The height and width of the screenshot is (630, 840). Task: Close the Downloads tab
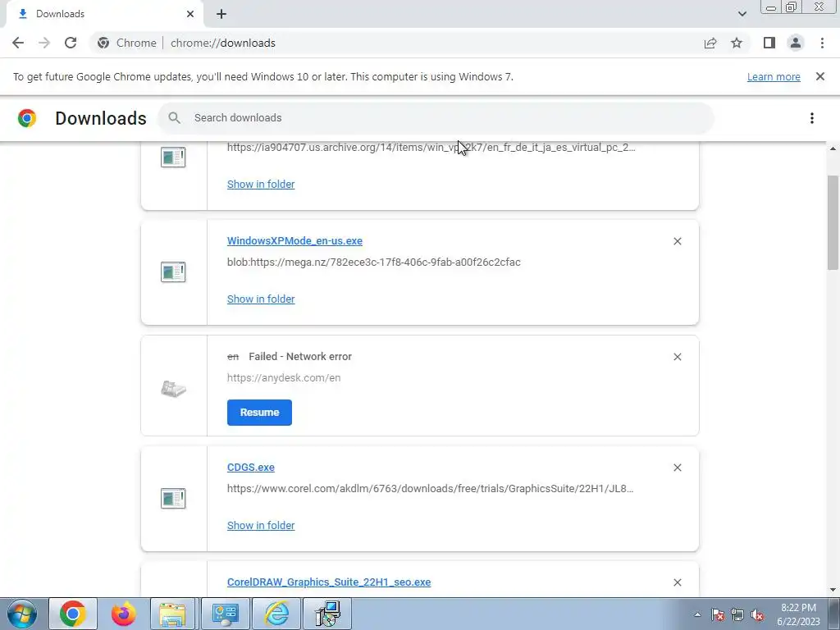190,14
